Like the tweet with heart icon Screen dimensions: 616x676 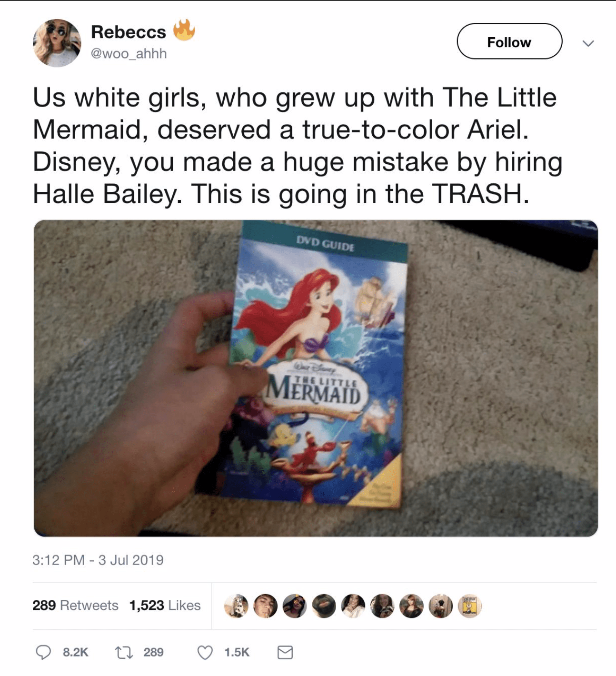pos(205,652)
